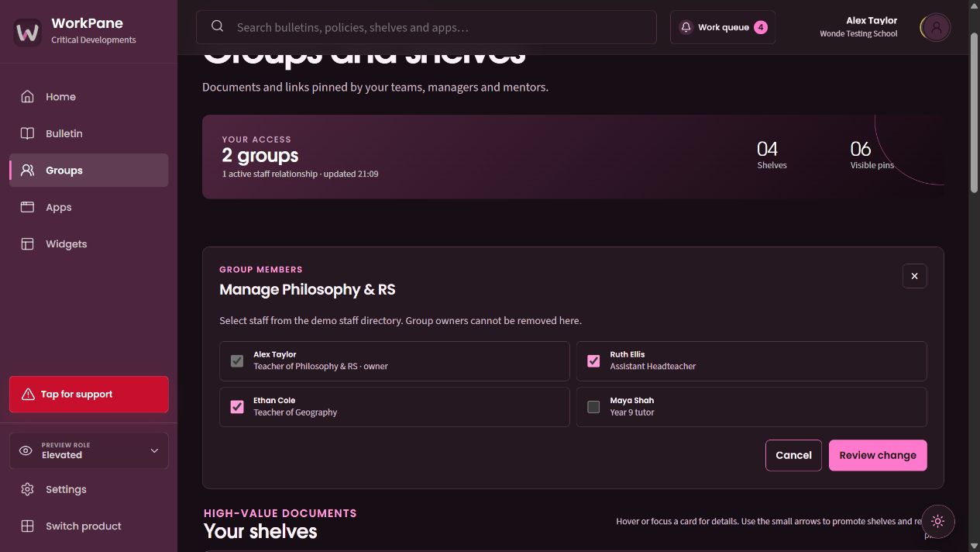Open Home from the sidebar

click(88, 97)
